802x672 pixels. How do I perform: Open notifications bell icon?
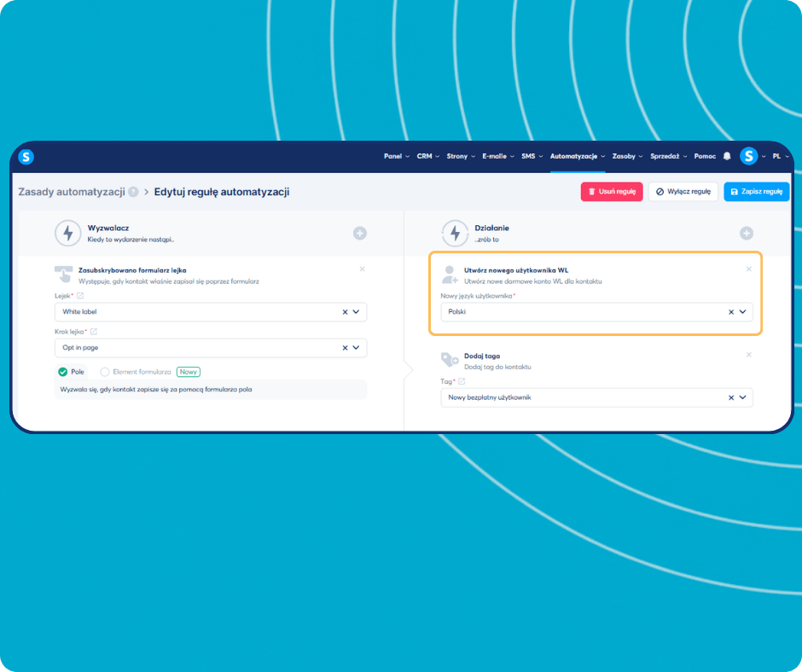click(x=727, y=157)
